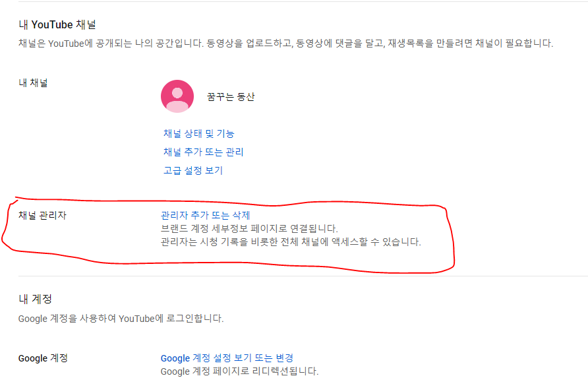Viewport: 588px width, 382px height.
Task: Click the pink channel avatar icon
Action: click(177, 96)
